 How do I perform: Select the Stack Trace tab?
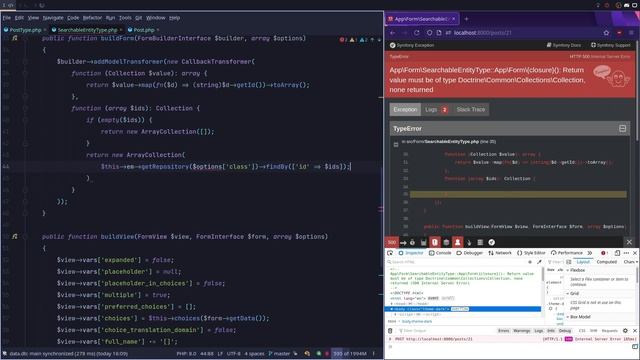point(471,109)
